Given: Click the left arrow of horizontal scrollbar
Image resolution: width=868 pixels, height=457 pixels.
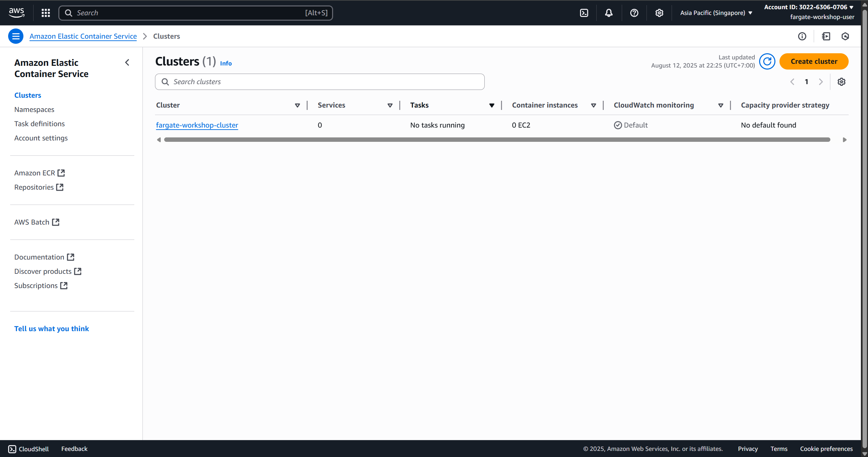Looking at the screenshot, I should pos(159,140).
